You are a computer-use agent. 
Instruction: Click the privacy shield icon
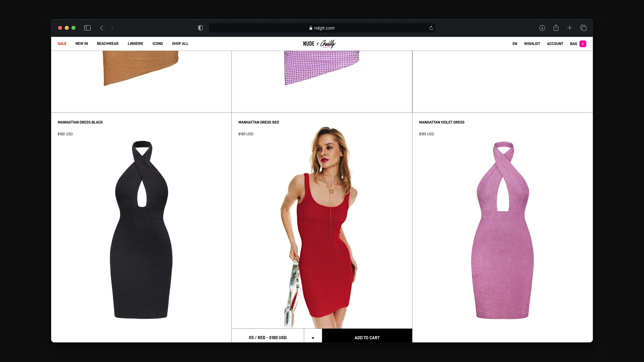pyautogui.click(x=200, y=28)
